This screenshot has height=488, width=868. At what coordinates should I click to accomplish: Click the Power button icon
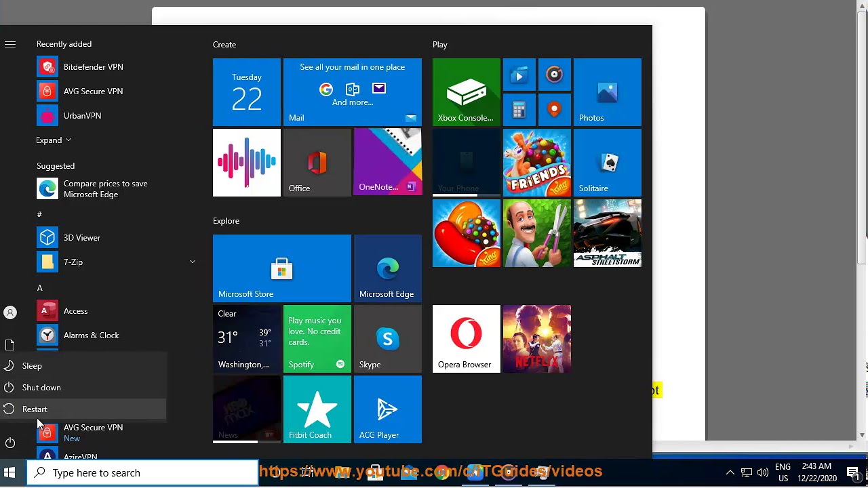point(10,443)
